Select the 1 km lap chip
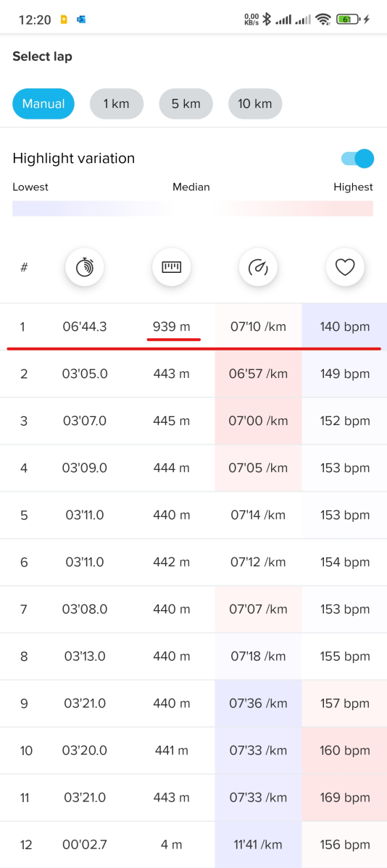The width and height of the screenshot is (387, 868). (117, 104)
